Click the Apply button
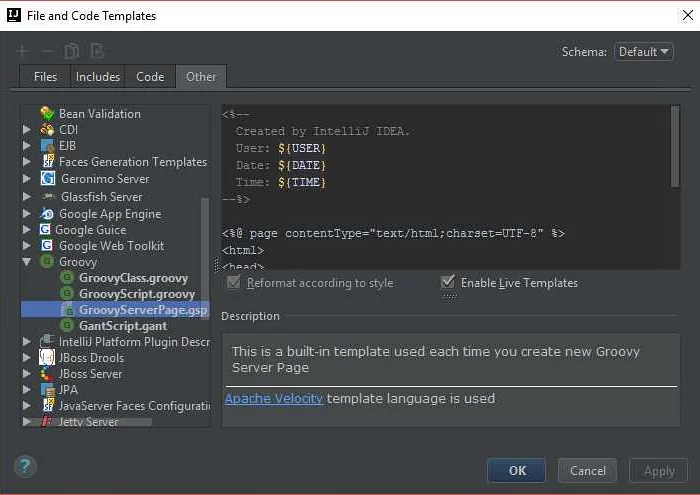 coord(658,470)
